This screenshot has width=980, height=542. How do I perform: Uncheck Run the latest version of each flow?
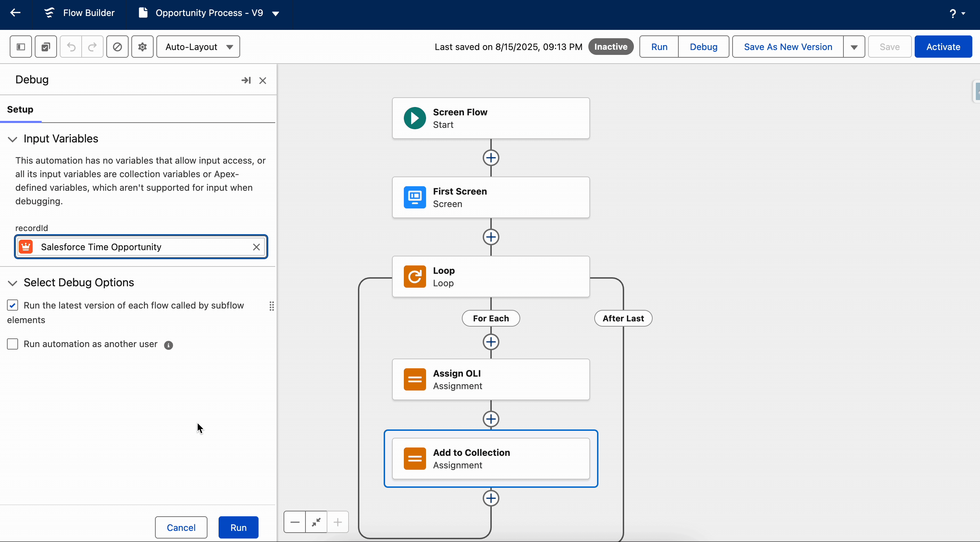pos(13,305)
